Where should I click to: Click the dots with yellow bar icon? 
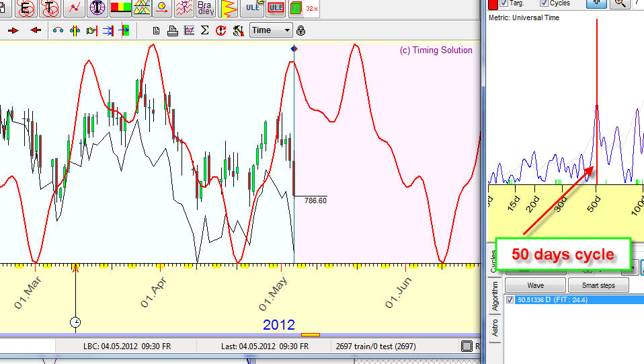pyautogui.click(x=75, y=30)
